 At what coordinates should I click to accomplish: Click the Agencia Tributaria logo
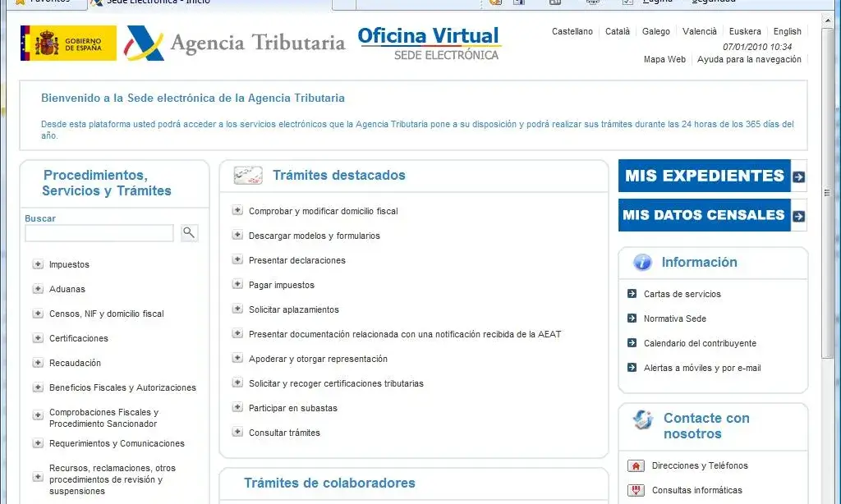[x=234, y=43]
